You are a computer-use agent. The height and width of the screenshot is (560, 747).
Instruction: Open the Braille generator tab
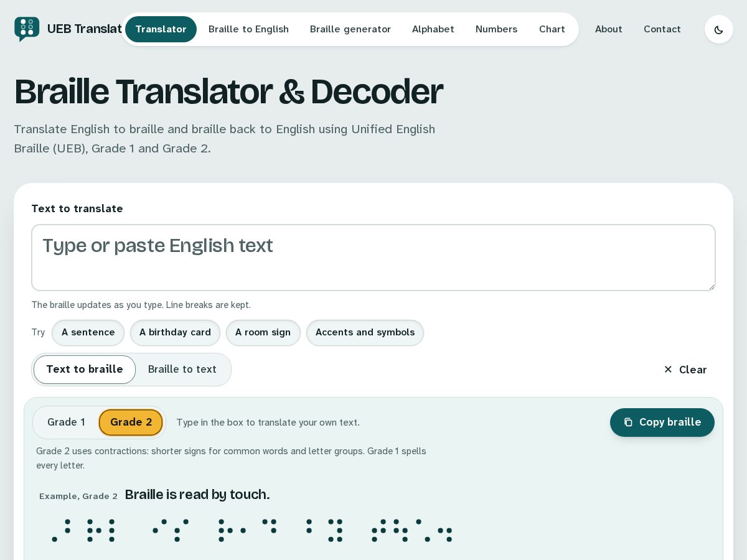tap(350, 29)
